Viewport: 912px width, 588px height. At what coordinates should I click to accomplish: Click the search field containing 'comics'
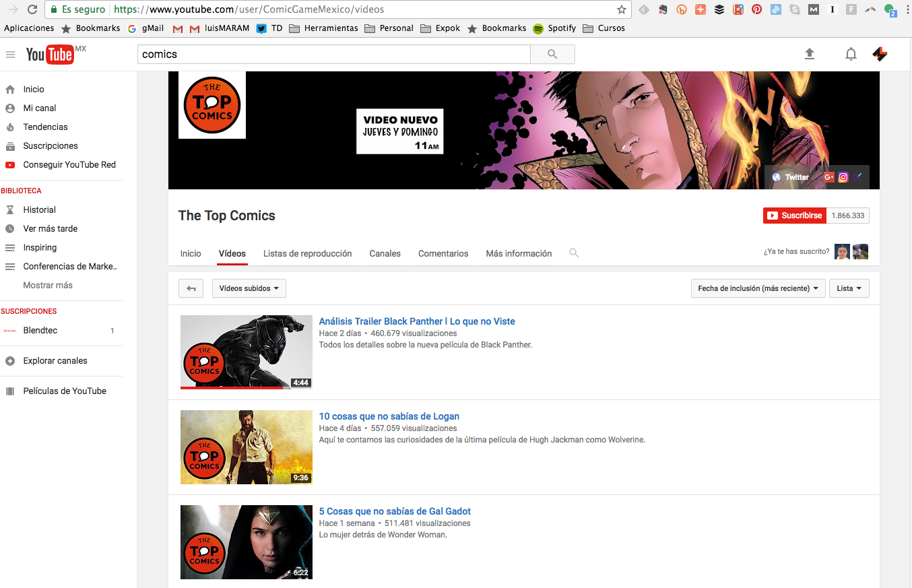pyautogui.click(x=333, y=55)
